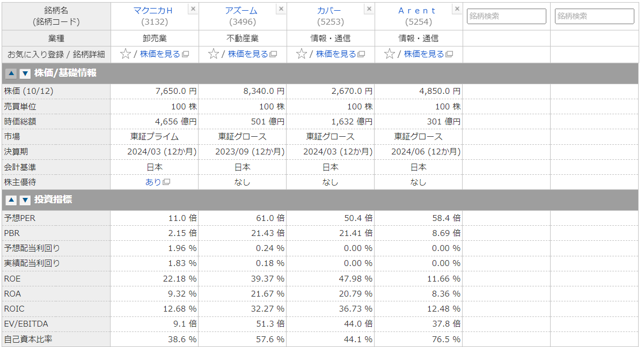Click the 株価 (10/12) row label
The width and height of the screenshot is (644, 347).
click(29, 92)
